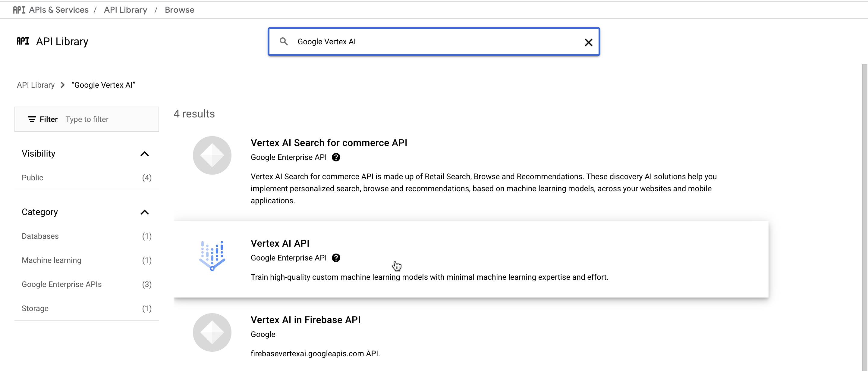The width and height of the screenshot is (868, 371).
Task: Open Vertex AI Search for commerce API result
Action: pos(329,143)
